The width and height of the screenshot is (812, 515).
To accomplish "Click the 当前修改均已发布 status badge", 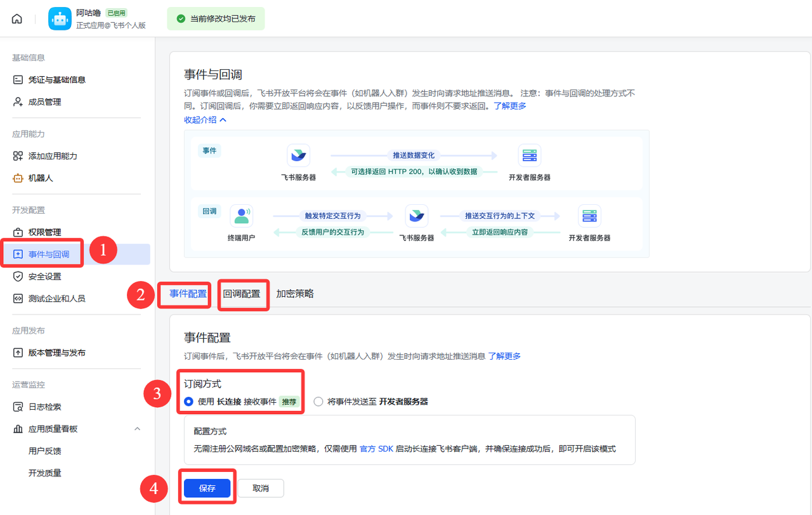I will tap(216, 18).
